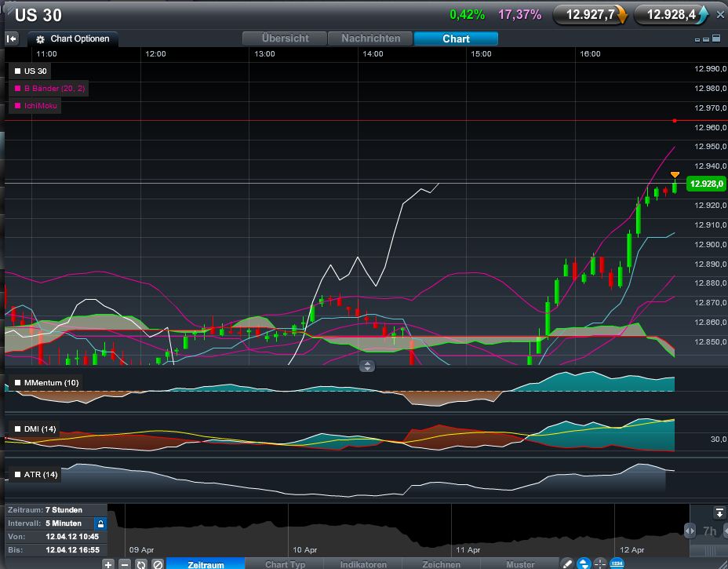Screen dimensions: 728x569
Task: Select the pencil drawing tool icon
Action: point(567,564)
